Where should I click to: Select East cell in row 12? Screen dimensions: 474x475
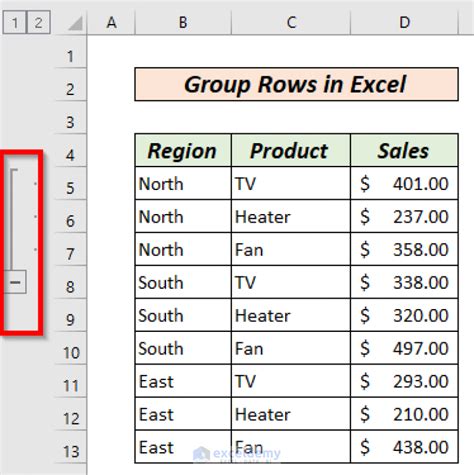[183, 414]
